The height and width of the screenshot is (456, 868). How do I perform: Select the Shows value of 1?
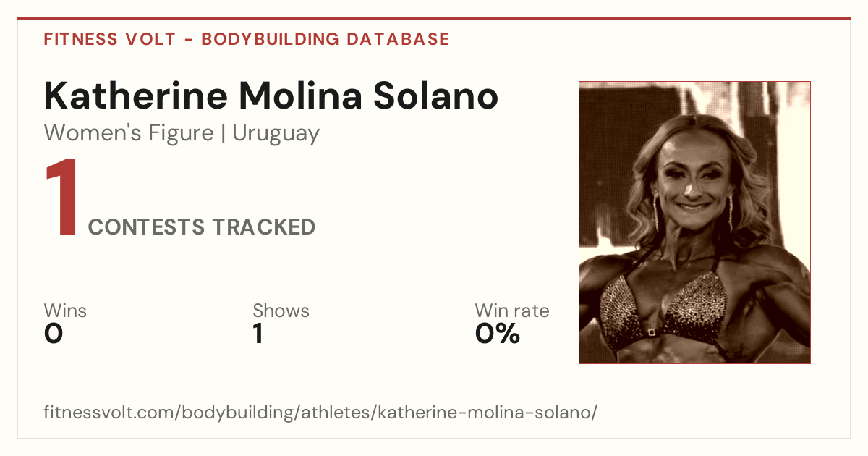[x=258, y=334]
